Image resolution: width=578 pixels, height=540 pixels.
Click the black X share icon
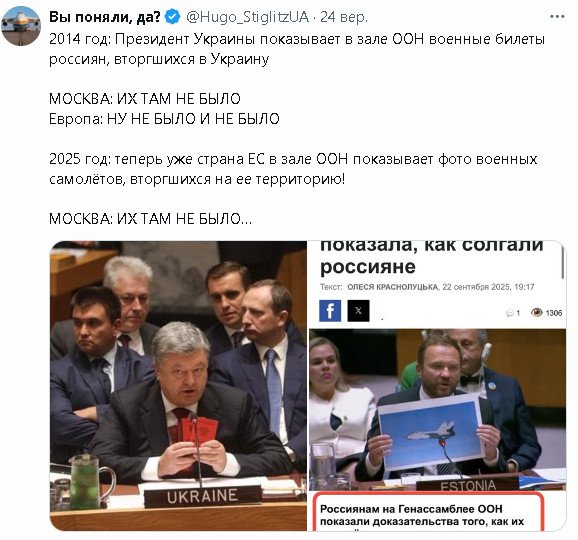358,311
